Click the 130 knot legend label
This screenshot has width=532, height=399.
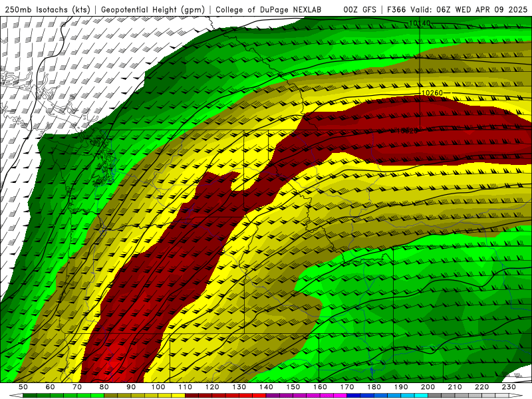coord(239,387)
